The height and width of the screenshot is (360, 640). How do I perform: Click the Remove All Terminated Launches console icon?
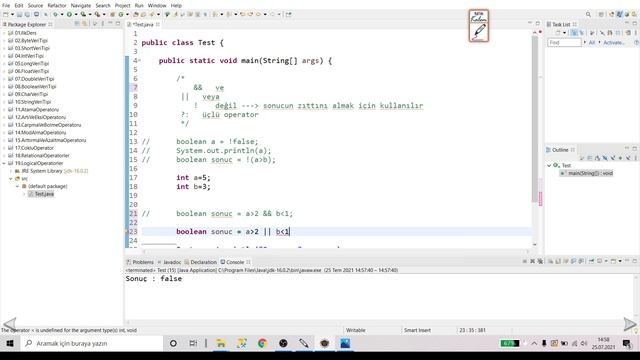(540, 261)
